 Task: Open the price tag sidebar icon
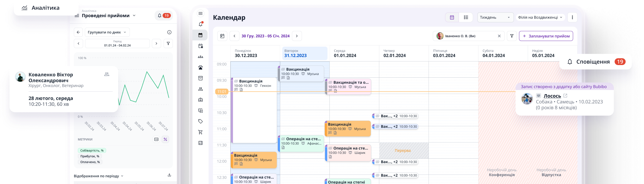200,121
